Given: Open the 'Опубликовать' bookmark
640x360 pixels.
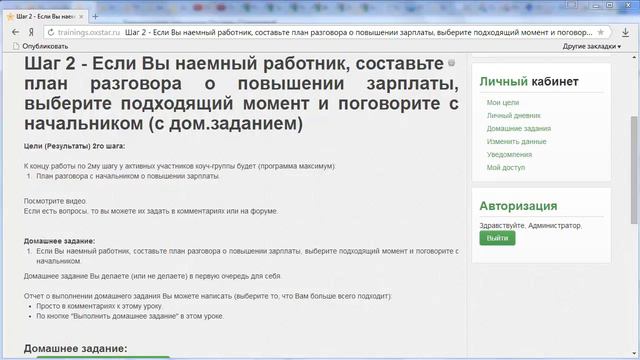Looking at the screenshot, I should click(x=40, y=46).
